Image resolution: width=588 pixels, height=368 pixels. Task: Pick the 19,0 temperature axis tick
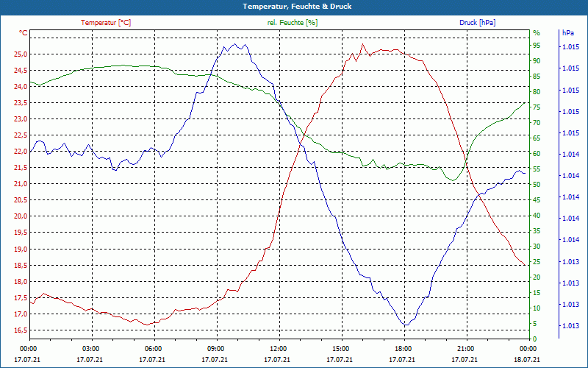pos(21,249)
